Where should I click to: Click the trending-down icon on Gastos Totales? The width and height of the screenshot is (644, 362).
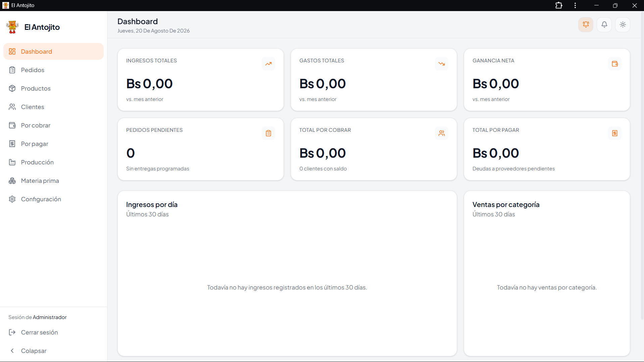click(442, 64)
